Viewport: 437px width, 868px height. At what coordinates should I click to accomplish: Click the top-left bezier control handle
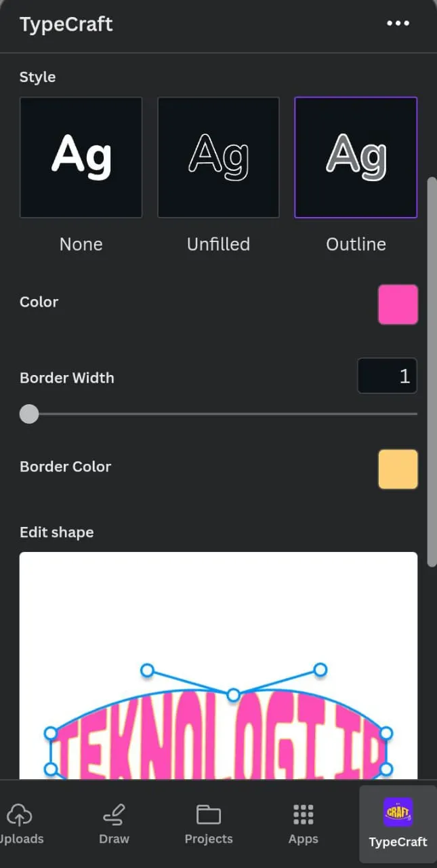tap(147, 671)
